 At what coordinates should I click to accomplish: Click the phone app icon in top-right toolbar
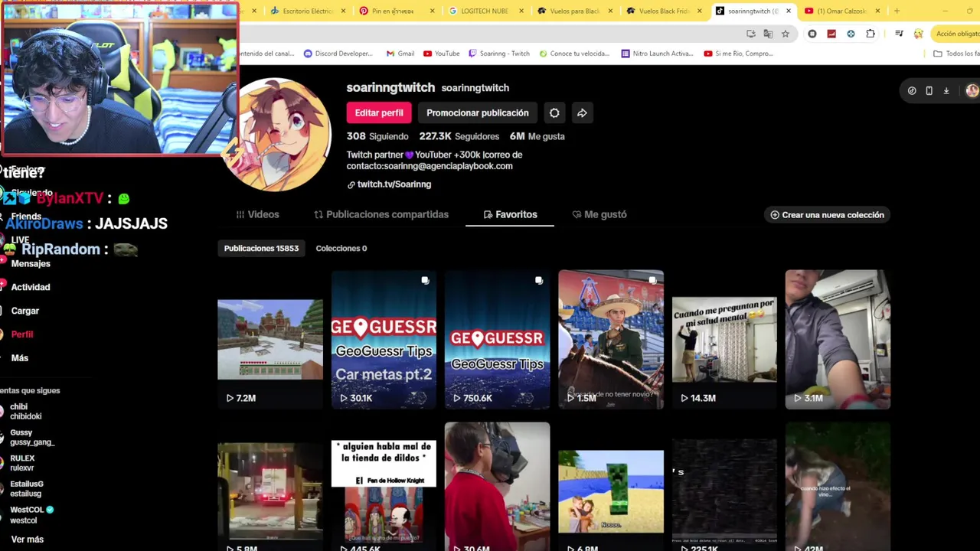click(x=929, y=90)
